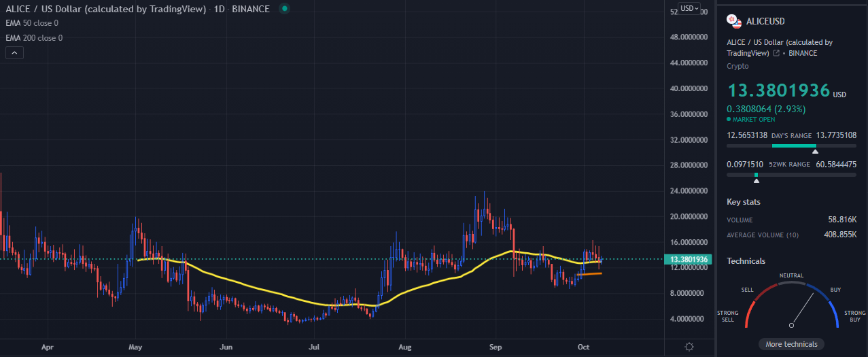Click the STRONG SELL gauge label
Viewport: 868px width, 357px height.
click(x=728, y=316)
